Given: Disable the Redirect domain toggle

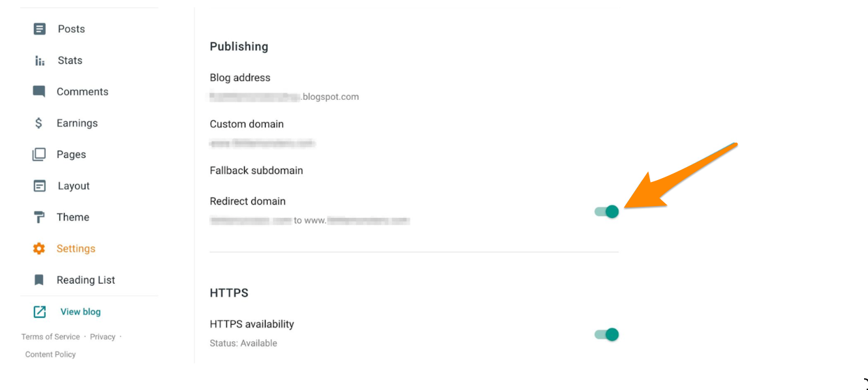Looking at the screenshot, I should (607, 211).
